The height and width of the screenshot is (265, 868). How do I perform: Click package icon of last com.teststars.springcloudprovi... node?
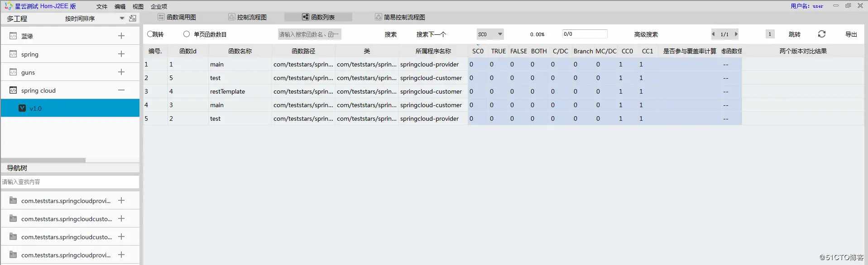coord(13,255)
